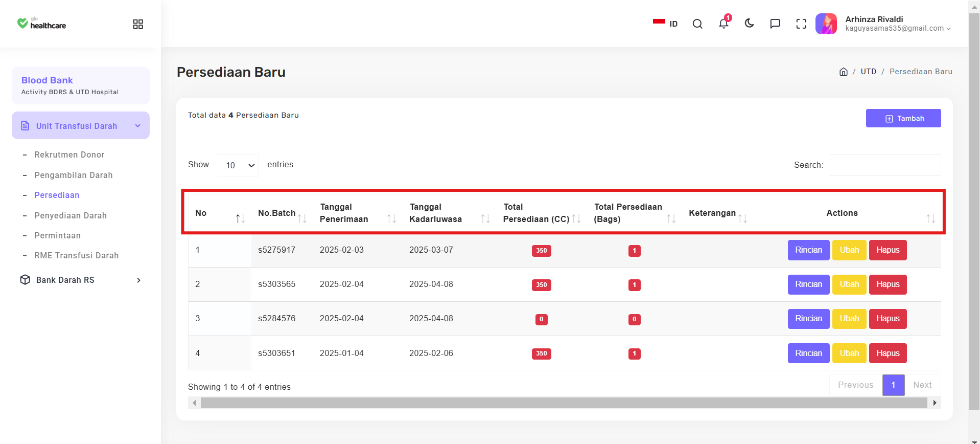Click Ubah for batch s5284576
Viewport: 980px width, 444px height.
pyautogui.click(x=849, y=319)
